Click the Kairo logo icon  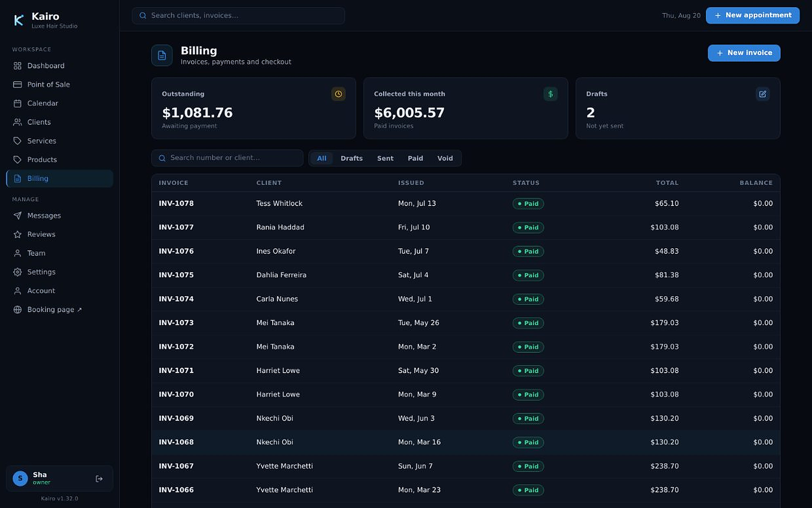click(x=18, y=20)
